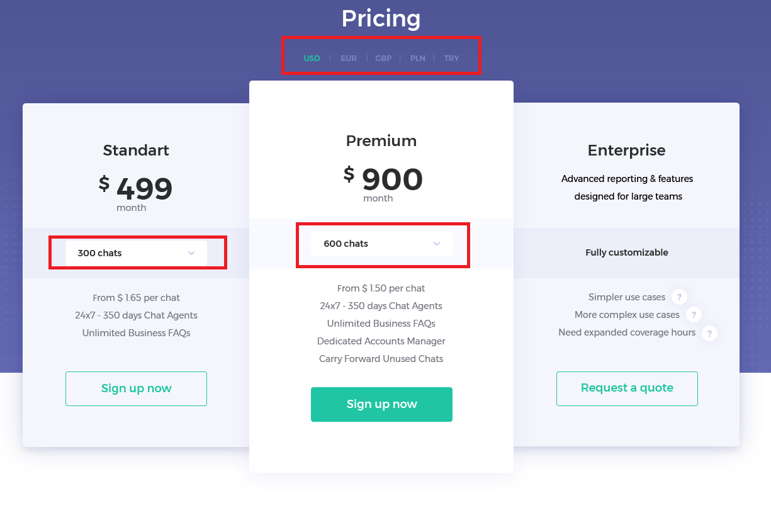The width and height of the screenshot is (771, 532).
Task: Select TRY as the pricing currency
Action: click(451, 59)
